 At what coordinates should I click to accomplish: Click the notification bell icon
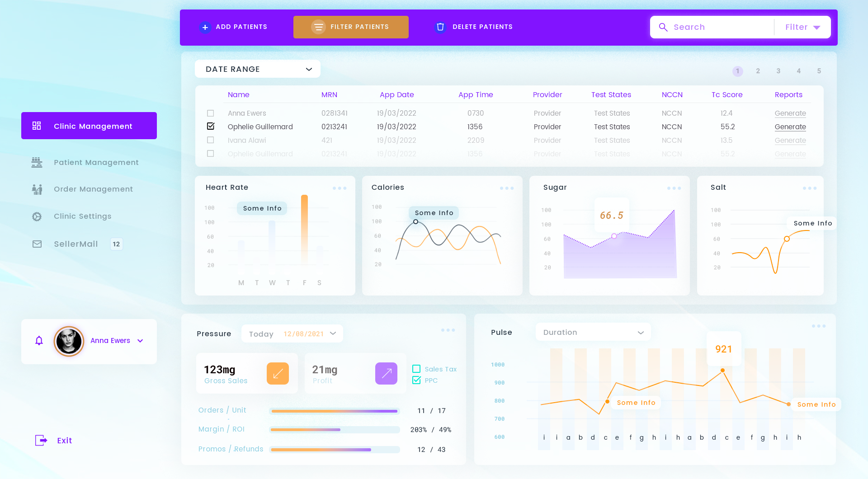pos(39,341)
